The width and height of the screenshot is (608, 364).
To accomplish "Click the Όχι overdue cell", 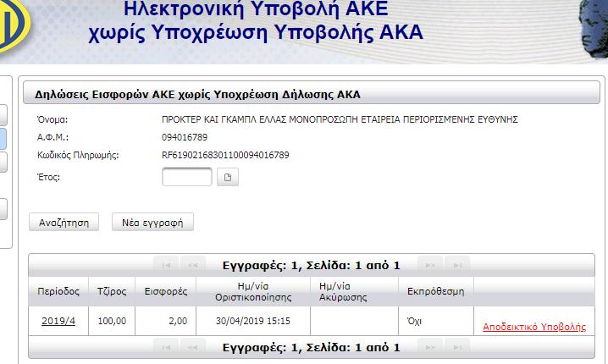I will 436,321.
